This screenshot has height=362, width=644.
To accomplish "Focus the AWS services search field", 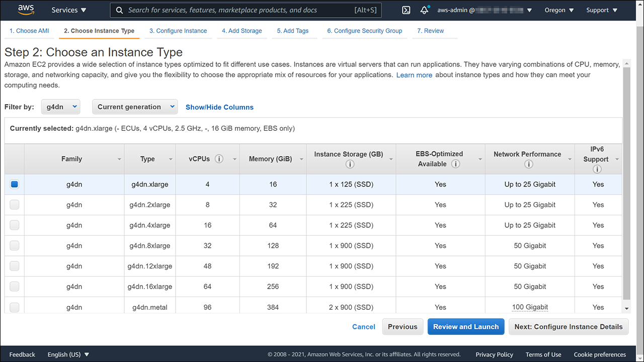I will [246, 10].
